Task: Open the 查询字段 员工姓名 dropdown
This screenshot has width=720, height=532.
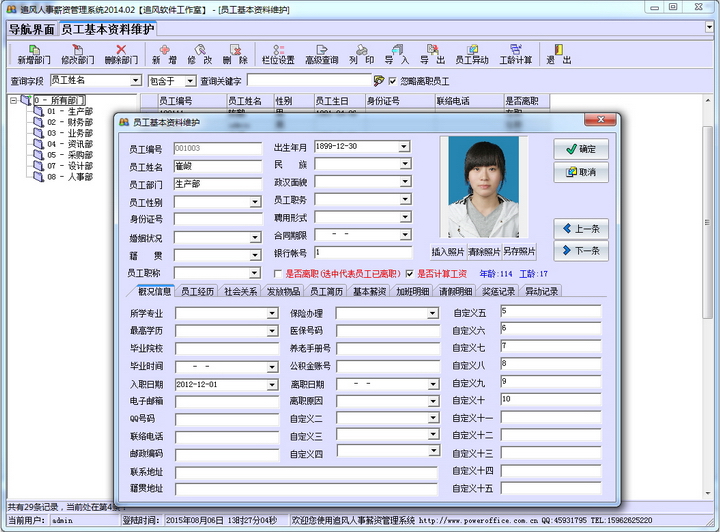Action: (x=135, y=81)
